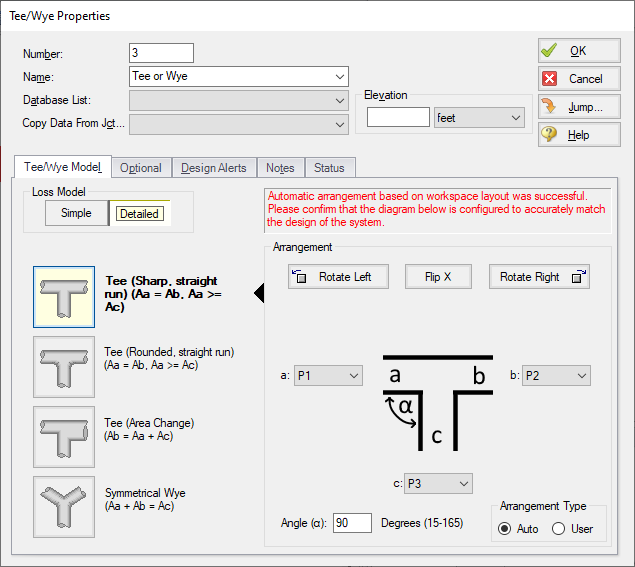
Task: Click the Tee (Rounded, straight run) label
Action: click(169, 358)
